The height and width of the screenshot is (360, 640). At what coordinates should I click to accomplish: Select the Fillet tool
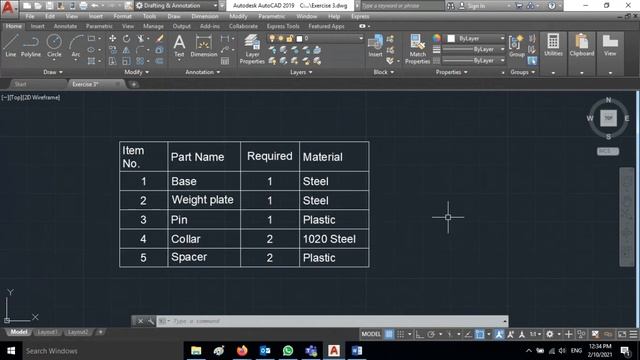[x=140, y=50]
